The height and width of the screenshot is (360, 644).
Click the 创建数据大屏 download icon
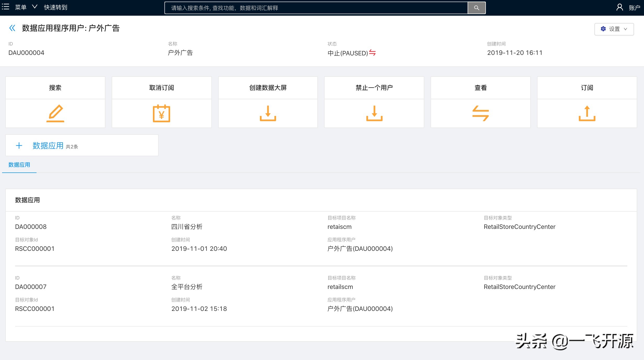[x=268, y=113]
